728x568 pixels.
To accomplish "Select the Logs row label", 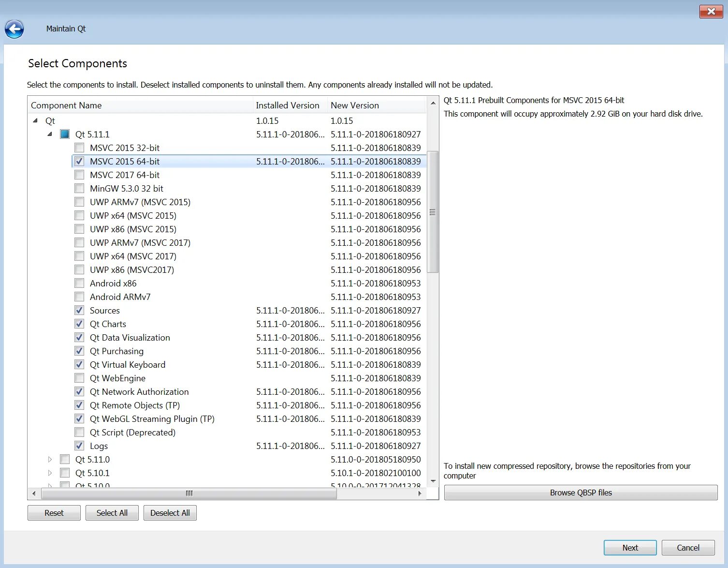I will pos(99,446).
